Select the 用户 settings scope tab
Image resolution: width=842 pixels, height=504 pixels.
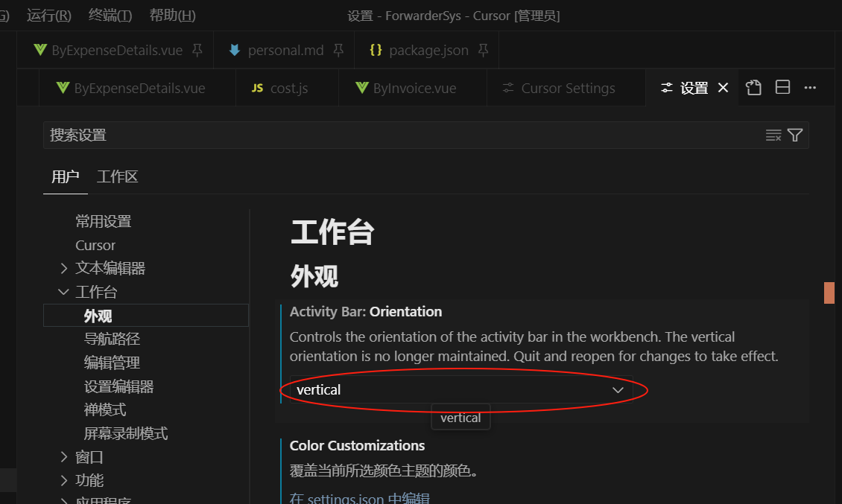click(x=66, y=176)
